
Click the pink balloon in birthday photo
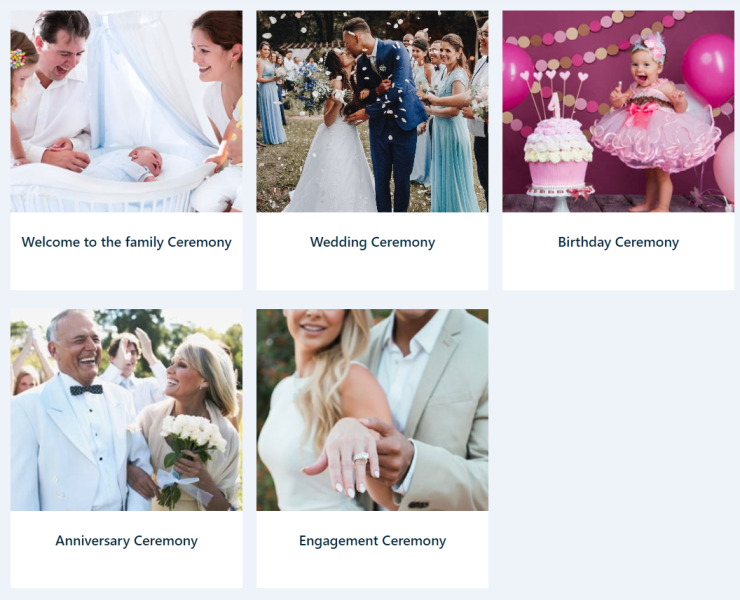click(708, 68)
